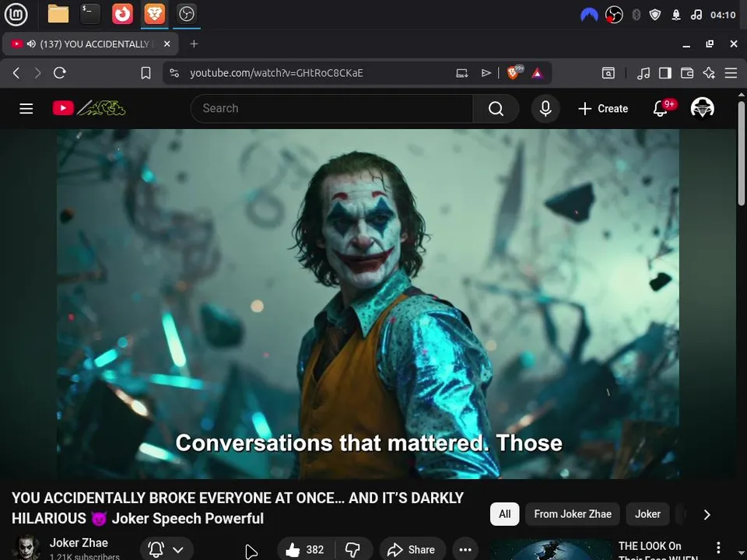Screen dimensions: 747x560
Task: Open Brave Shields lion icon
Action: point(514,72)
